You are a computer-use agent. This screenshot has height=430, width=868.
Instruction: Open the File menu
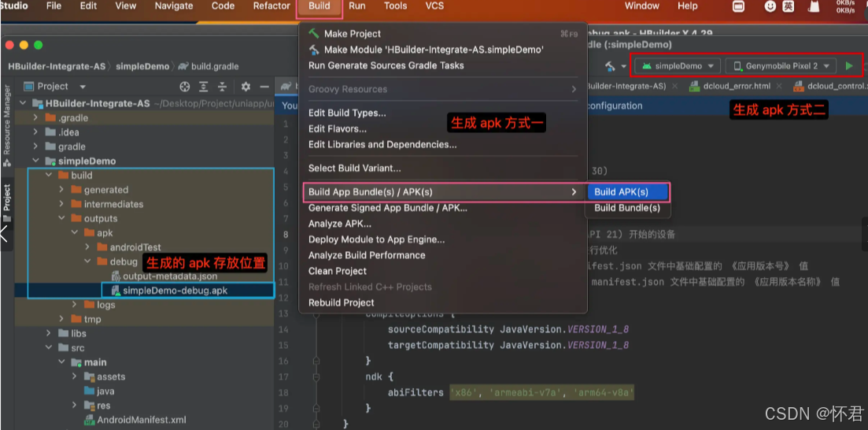pos(54,6)
